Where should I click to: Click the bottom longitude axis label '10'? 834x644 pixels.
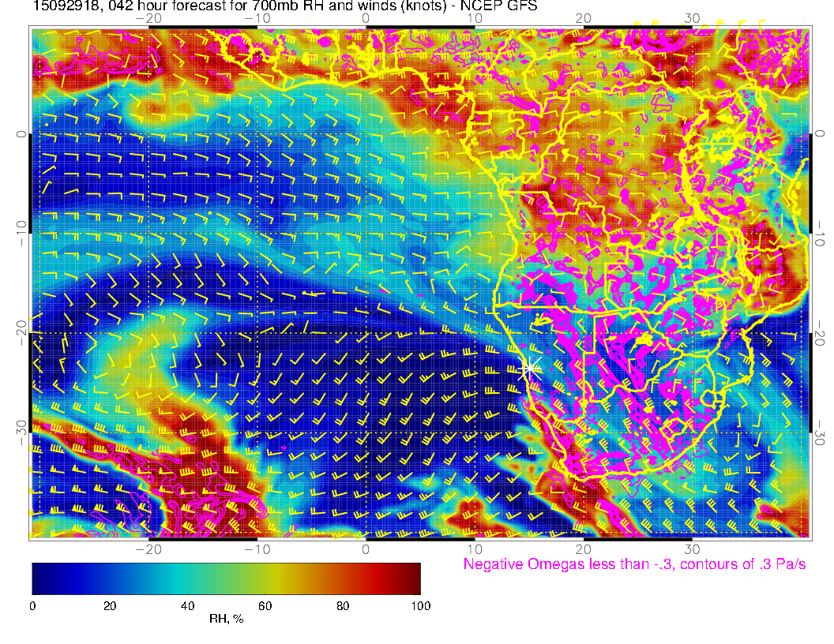pyautogui.click(x=475, y=549)
